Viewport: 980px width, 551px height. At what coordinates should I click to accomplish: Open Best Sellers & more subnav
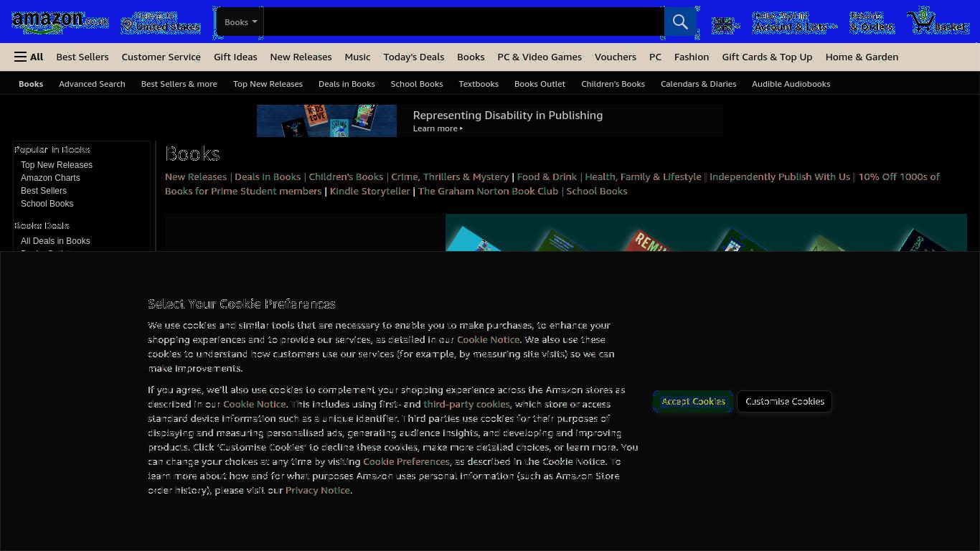click(179, 84)
